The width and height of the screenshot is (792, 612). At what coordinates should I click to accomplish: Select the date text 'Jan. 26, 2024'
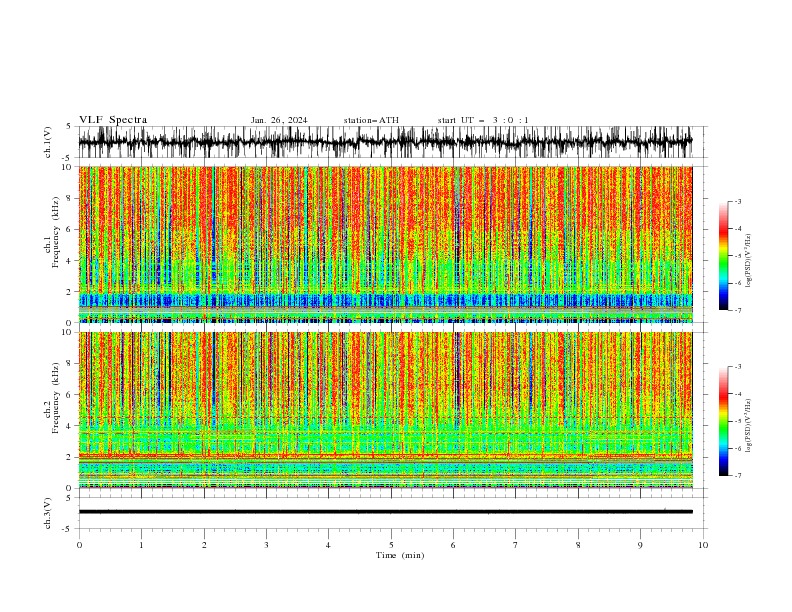tap(279, 120)
